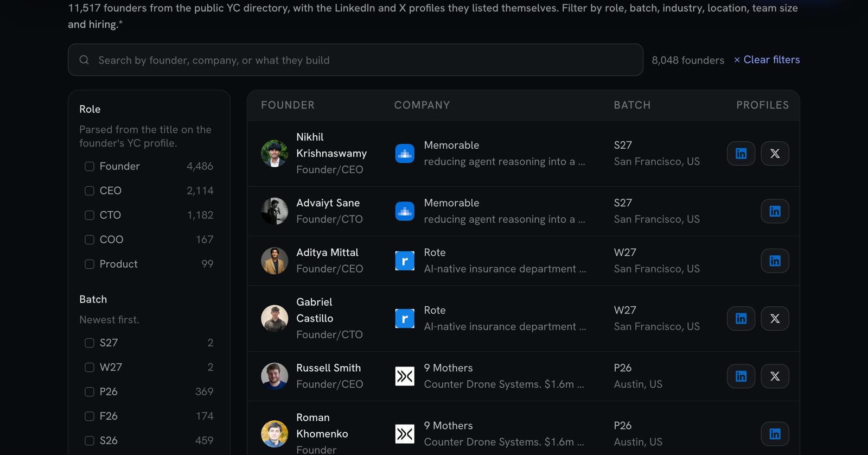Image resolution: width=868 pixels, height=455 pixels.
Task: Click the Memorable logo in Nikhil's row
Action: pyautogui.click(x=405, y=154)
